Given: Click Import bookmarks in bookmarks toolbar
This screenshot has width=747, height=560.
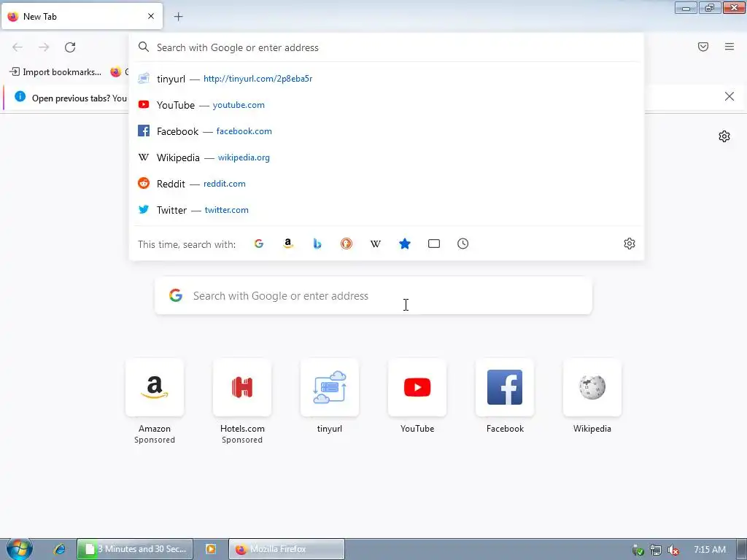Looking at the screenshot, I should point(55,72).
